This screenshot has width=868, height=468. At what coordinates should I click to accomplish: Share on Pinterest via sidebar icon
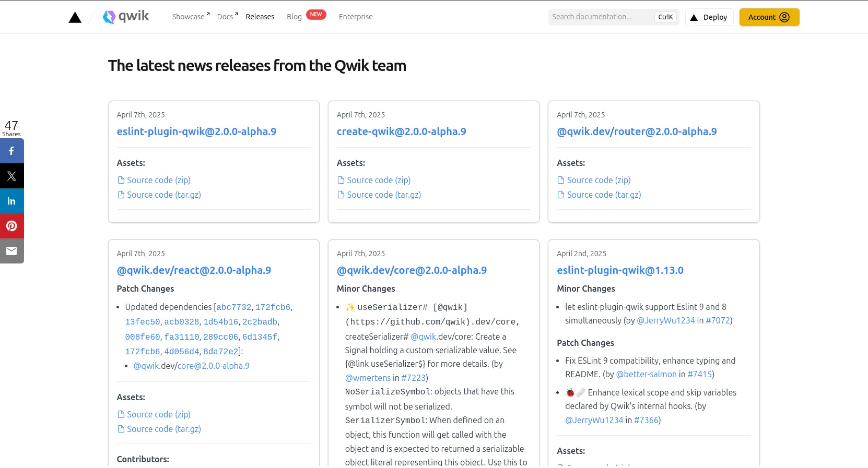coord(11,226)
